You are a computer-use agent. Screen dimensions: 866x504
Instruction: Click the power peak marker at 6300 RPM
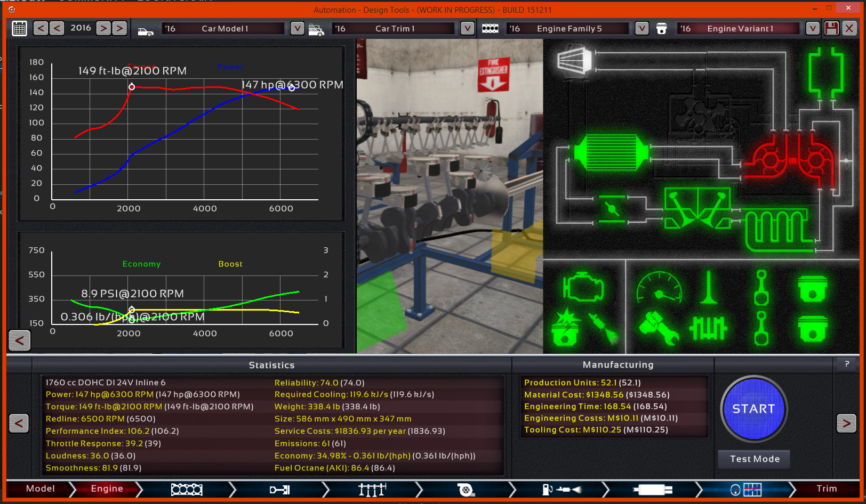(292, 88)
